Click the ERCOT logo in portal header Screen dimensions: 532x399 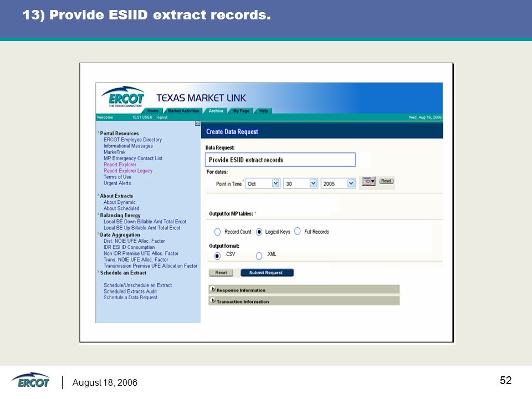tap(123, 96)
